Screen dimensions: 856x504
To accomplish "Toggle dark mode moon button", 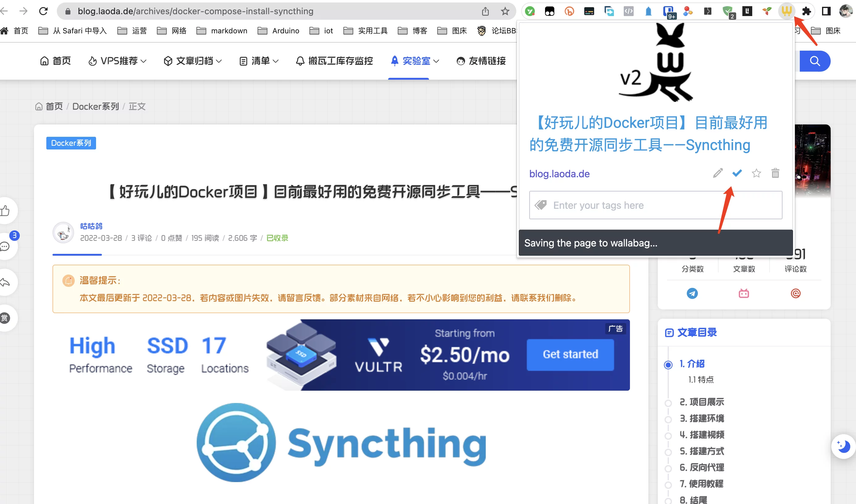I will click(843, 446).
